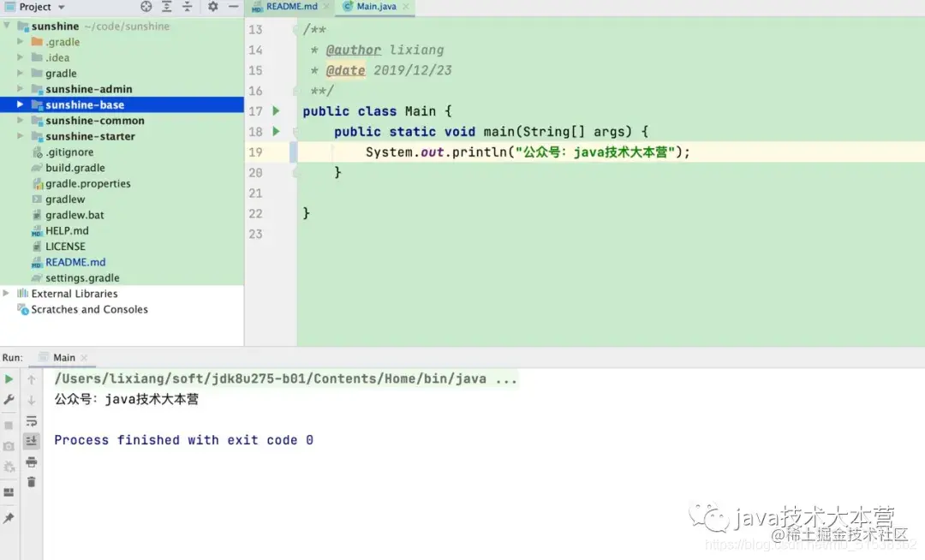This screenshot has height=560, width=925.
Task: Expand the gradle folder
Action: coord(20,73)
